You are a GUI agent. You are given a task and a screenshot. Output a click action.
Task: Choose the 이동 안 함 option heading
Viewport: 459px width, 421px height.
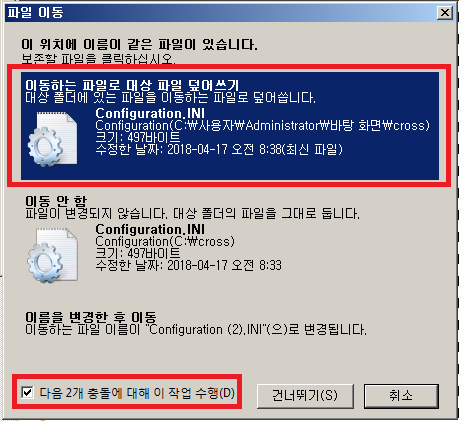point(56,201)
